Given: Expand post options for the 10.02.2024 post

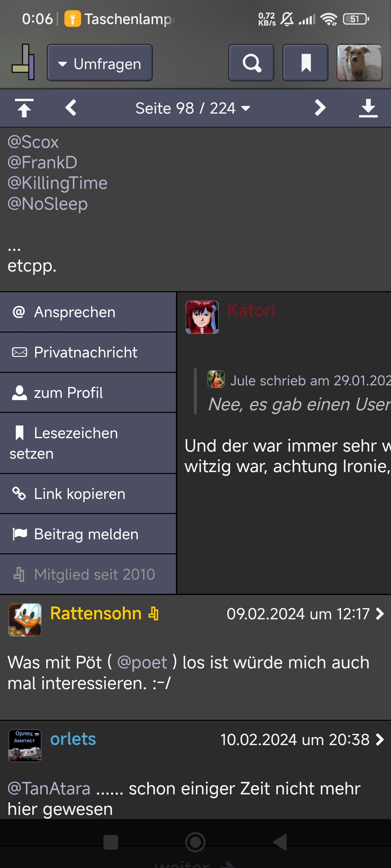Looking at the screenshot, I should 380,740.
